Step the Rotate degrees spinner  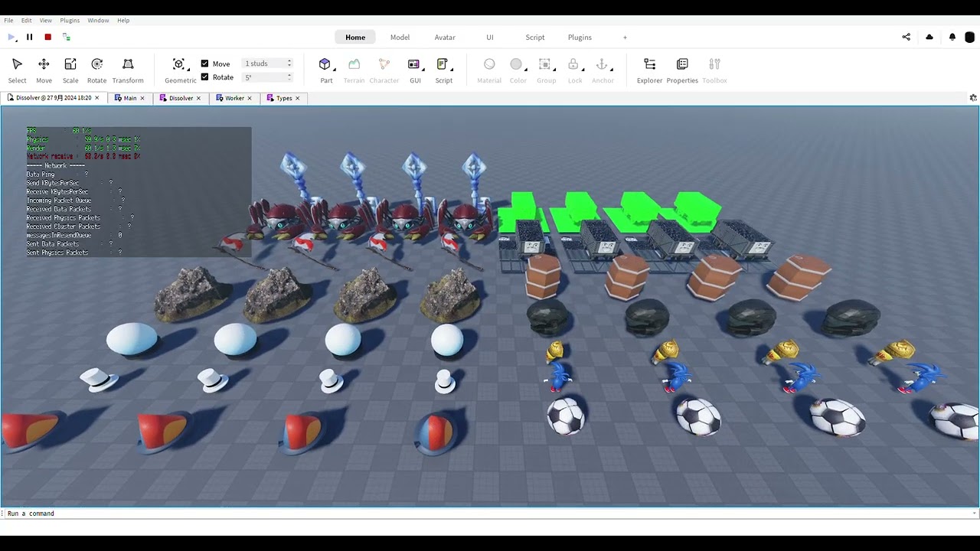(x=289, y=77)
